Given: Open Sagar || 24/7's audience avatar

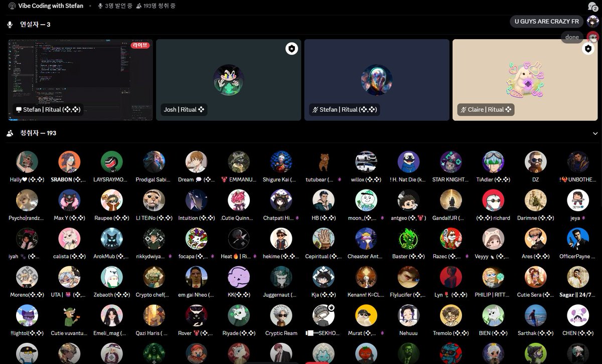Looking at the screenshot, I should (x=578, y=277).
